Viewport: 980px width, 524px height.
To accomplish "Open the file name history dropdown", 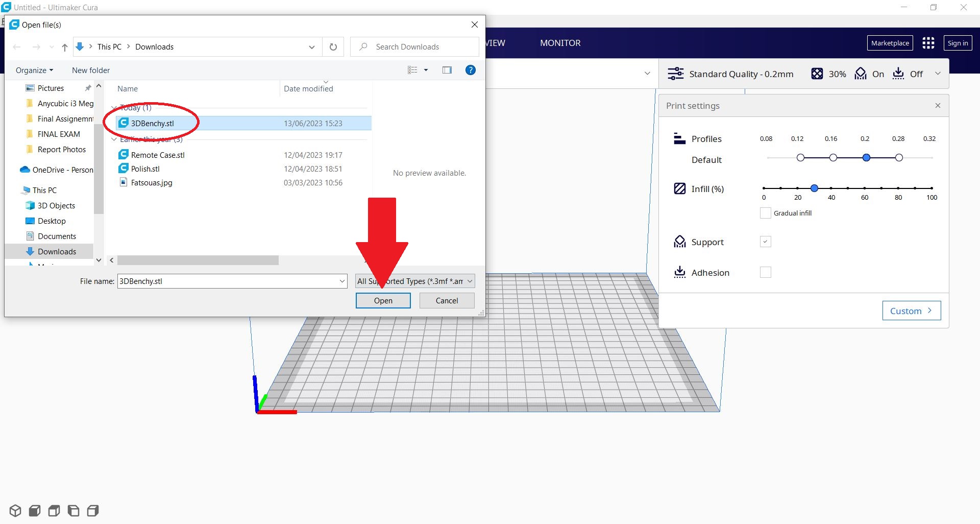I will pyautogui.click(x=342, y=281).
